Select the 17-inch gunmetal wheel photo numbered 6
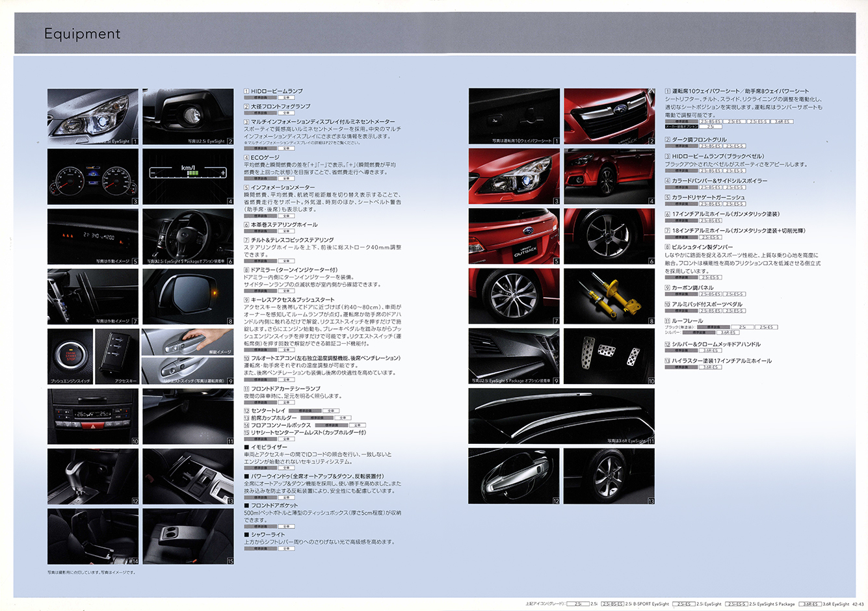The image size is (868, 611). [609, 237]
